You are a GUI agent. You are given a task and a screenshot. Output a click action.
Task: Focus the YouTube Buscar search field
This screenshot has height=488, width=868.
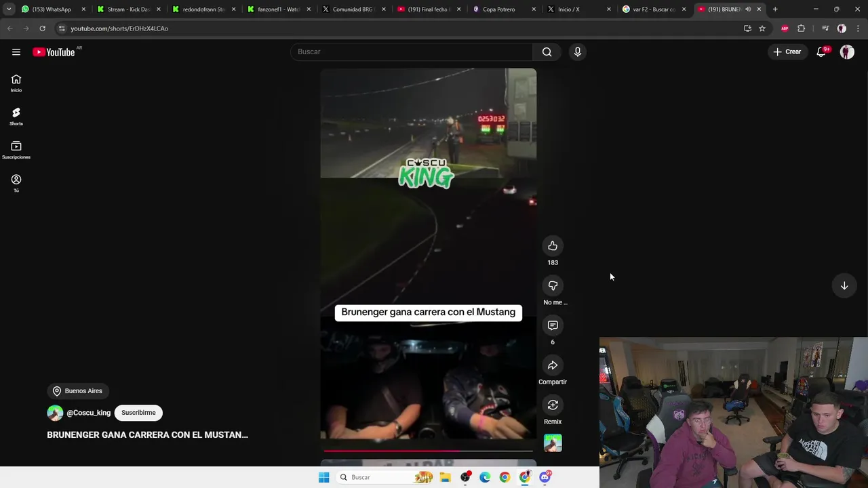[412, 52]
